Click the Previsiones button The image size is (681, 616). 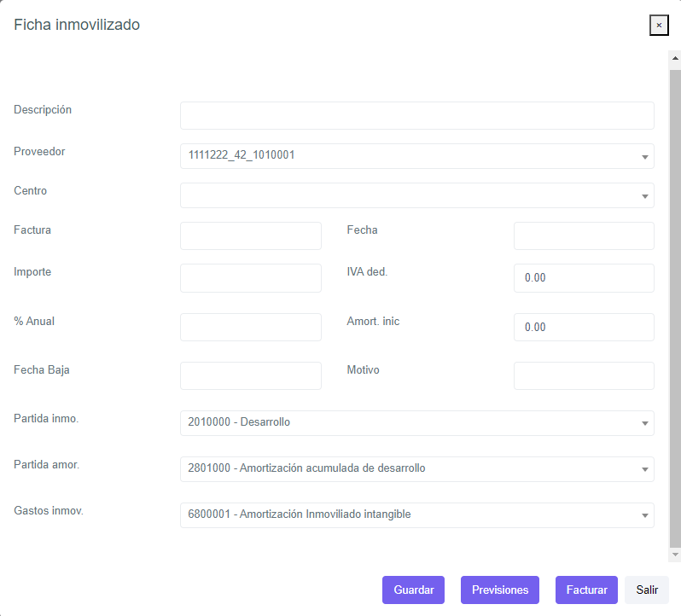point(499,590)
